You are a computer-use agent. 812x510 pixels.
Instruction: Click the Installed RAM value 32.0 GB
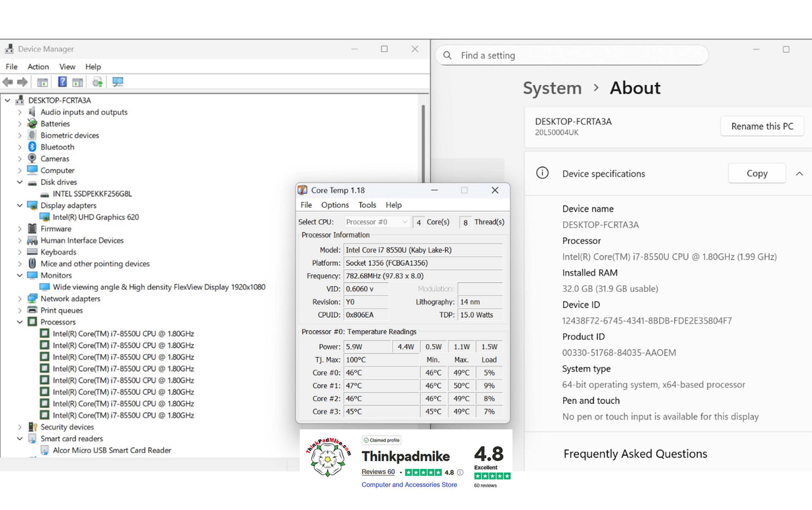tap(610, 289)
